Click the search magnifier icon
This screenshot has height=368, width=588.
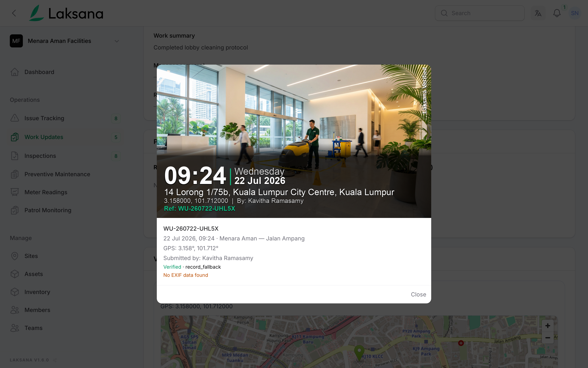[444, 13]
